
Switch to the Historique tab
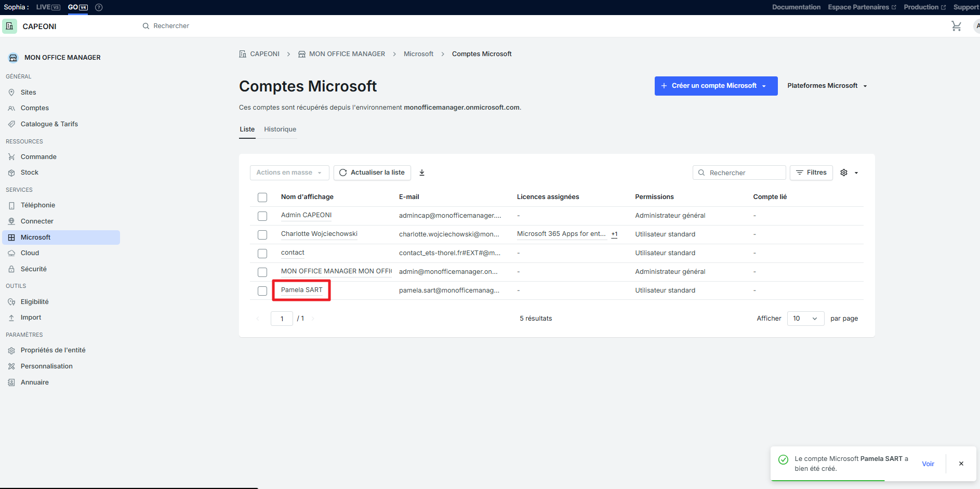280,129
